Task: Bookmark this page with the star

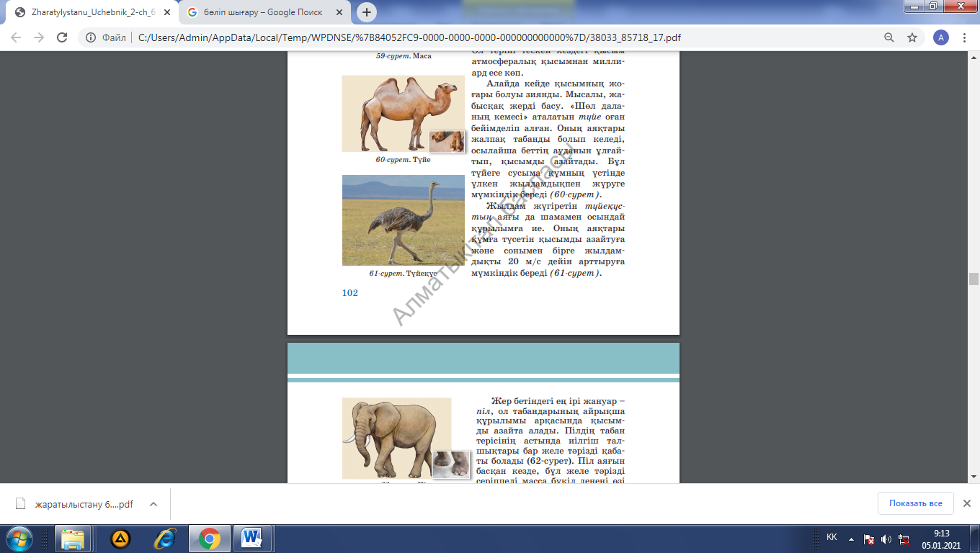Action: pyautogui.click(x=912, y=37)
